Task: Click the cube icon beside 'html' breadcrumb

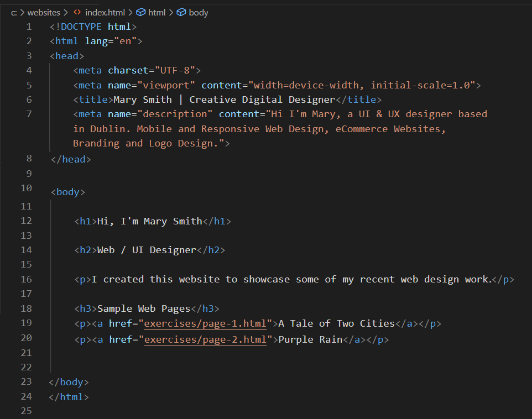Action: click(141, 12)
